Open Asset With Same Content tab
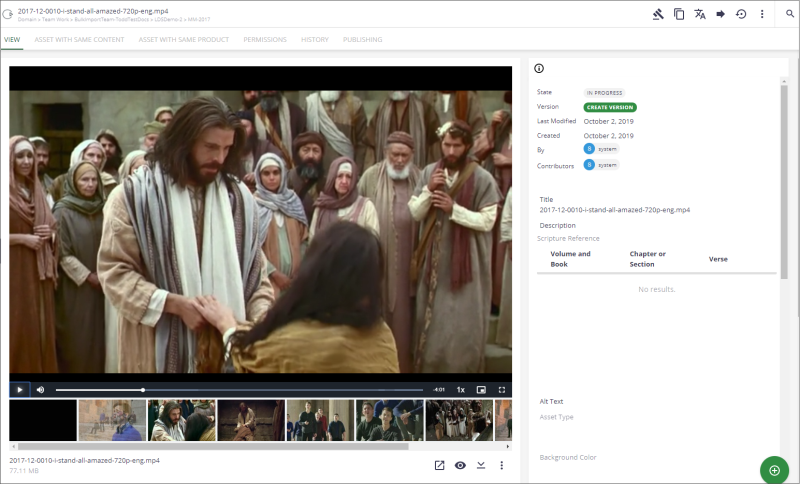Image resolution: width=800 pixels, height=484 pixels. click(79, 39)
